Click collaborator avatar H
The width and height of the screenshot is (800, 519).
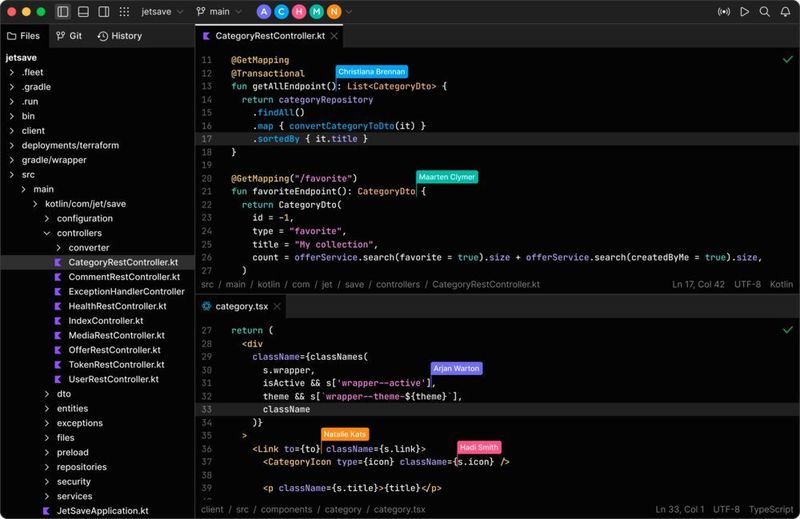(x=299, y=12)
